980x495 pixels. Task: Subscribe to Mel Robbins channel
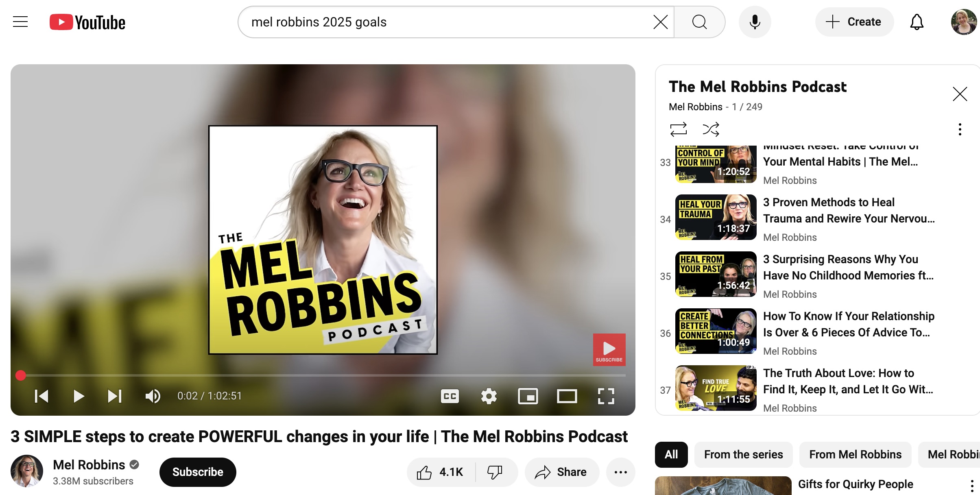[198, 472]
